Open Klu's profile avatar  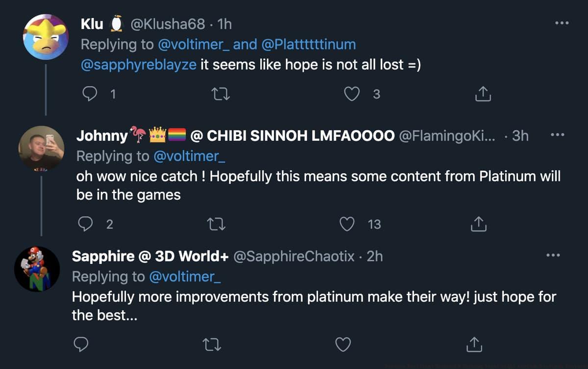[x=46, y=37]
